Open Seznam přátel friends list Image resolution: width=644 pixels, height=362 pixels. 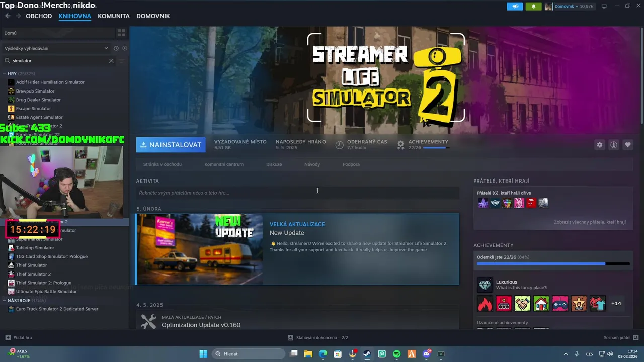pos(621,338)
